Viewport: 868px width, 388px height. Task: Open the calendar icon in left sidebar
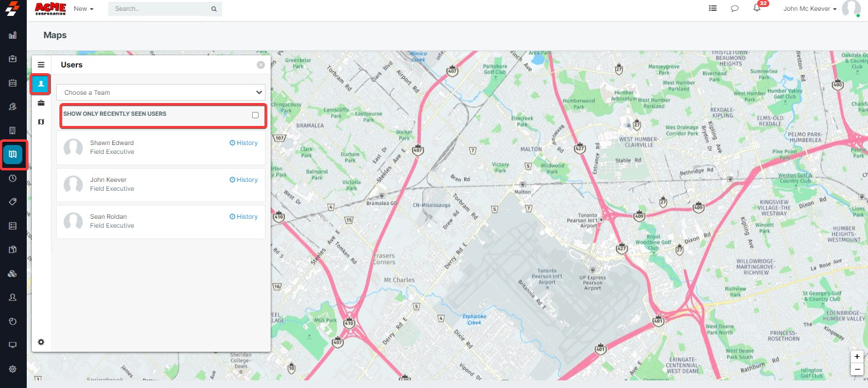(x=13, y=83)
